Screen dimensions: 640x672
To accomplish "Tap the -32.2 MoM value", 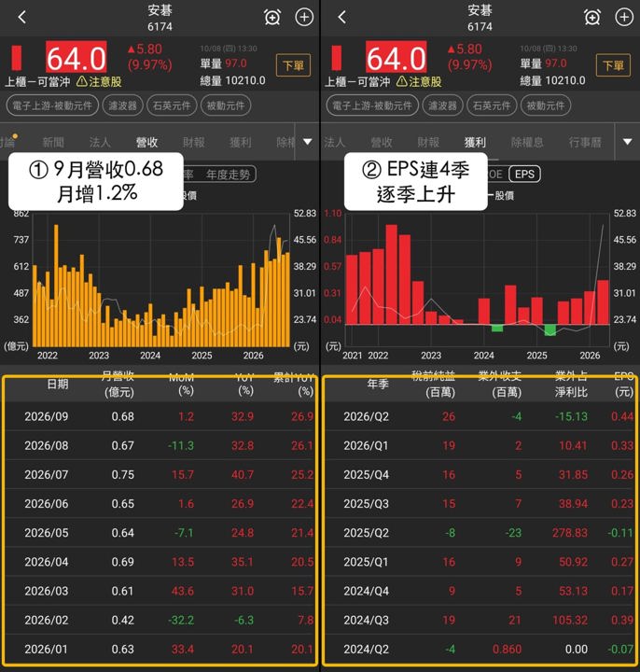I will pos(181,620).
